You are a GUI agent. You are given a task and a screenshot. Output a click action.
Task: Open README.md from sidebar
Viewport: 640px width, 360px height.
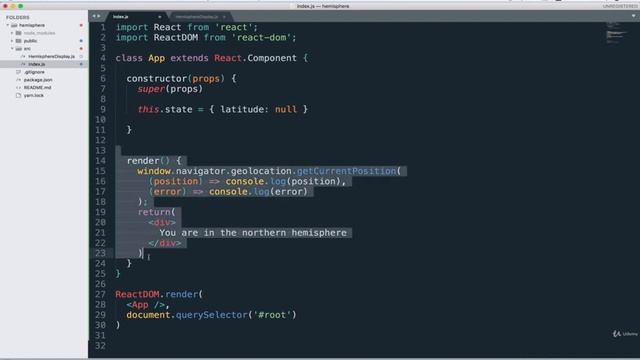[38, 87]
